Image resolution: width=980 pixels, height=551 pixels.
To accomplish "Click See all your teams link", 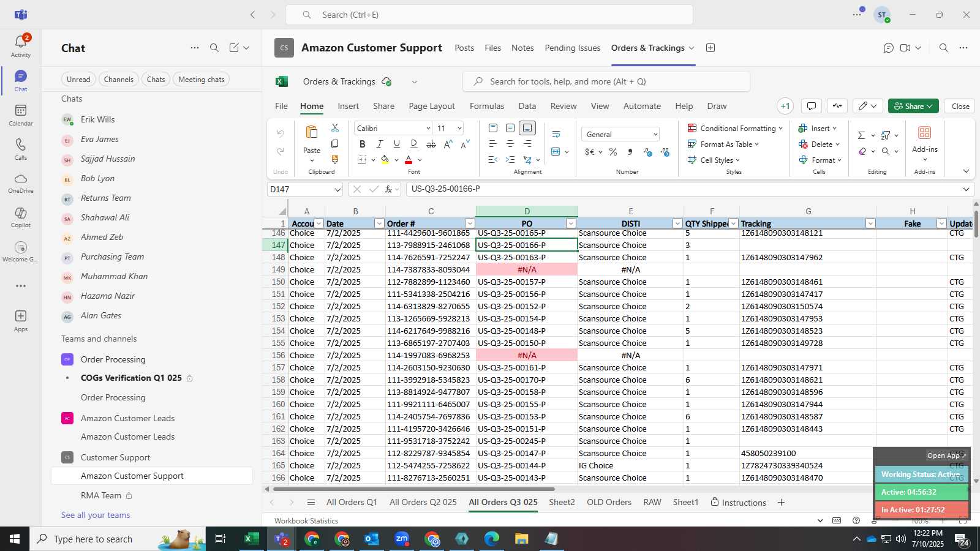I will (96, 515).
